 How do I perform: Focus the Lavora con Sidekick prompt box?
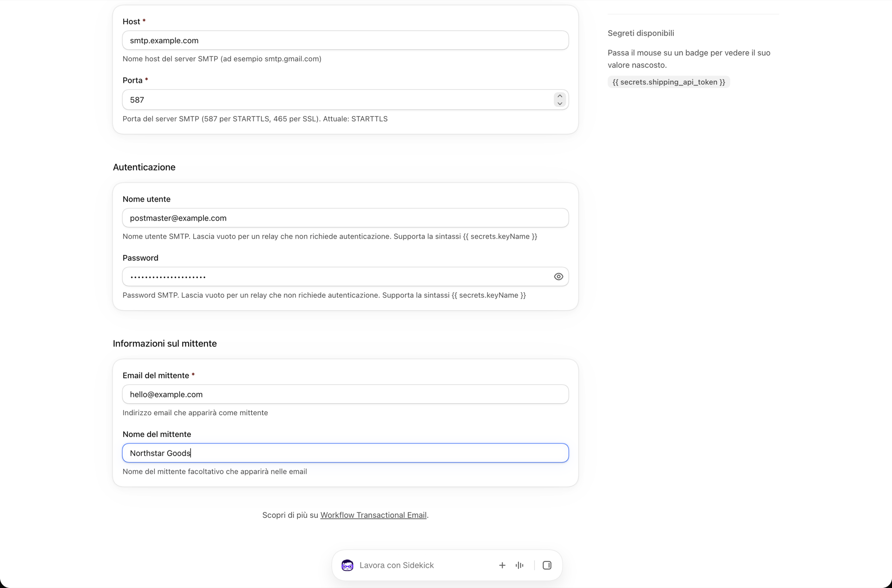(423, 565)
